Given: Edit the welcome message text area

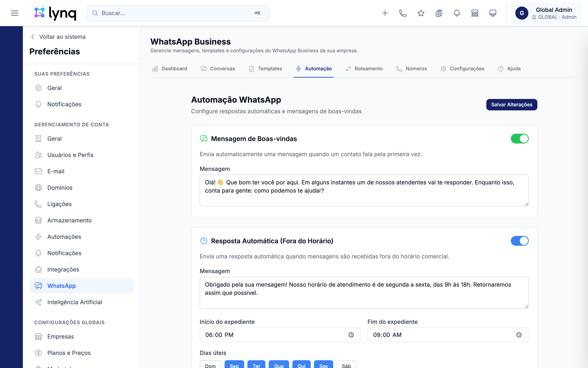Looking at the screenshot, I should point(364,191).
